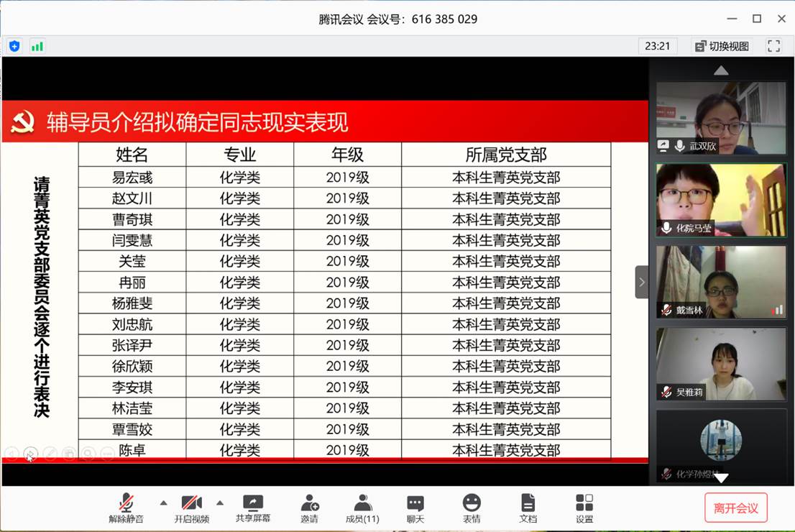Click 切换视图 to switch view layout
This screenshot has width=795, height=532.
pos(722,46)
